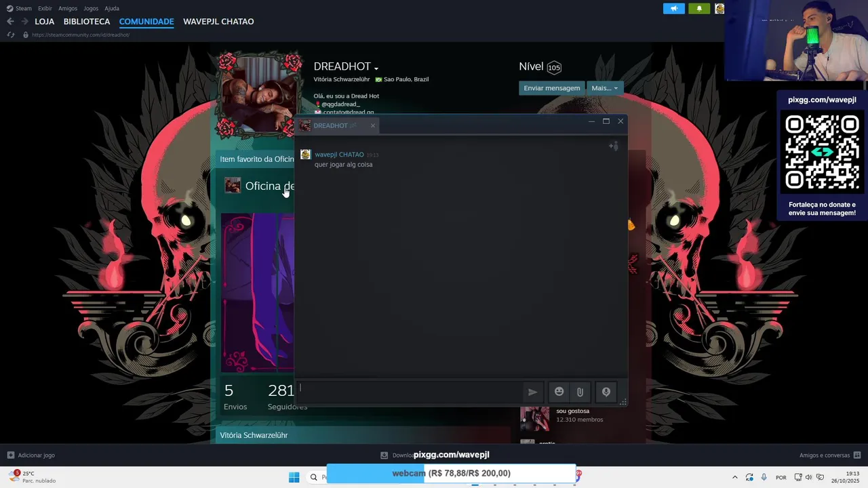This screenshot has height=488, width=868.
Task: Go forward with the Steam forward arrow
Action: point(24,22)
